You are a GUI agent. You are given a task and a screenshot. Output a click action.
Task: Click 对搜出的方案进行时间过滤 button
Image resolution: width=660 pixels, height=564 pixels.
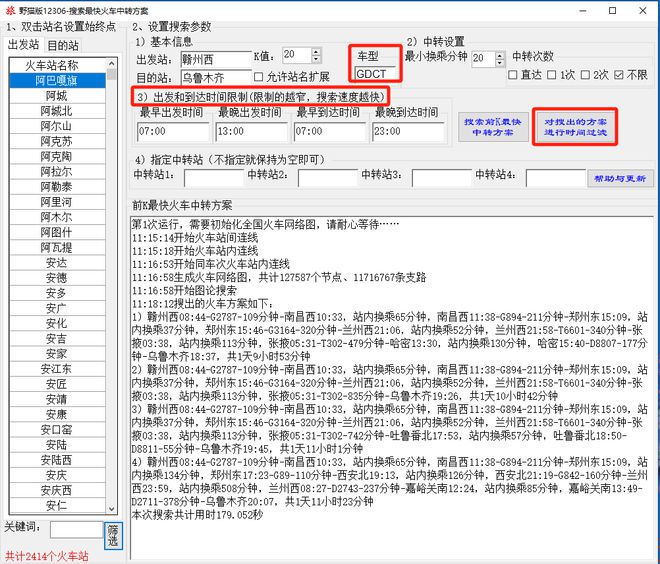coord(575,127)
